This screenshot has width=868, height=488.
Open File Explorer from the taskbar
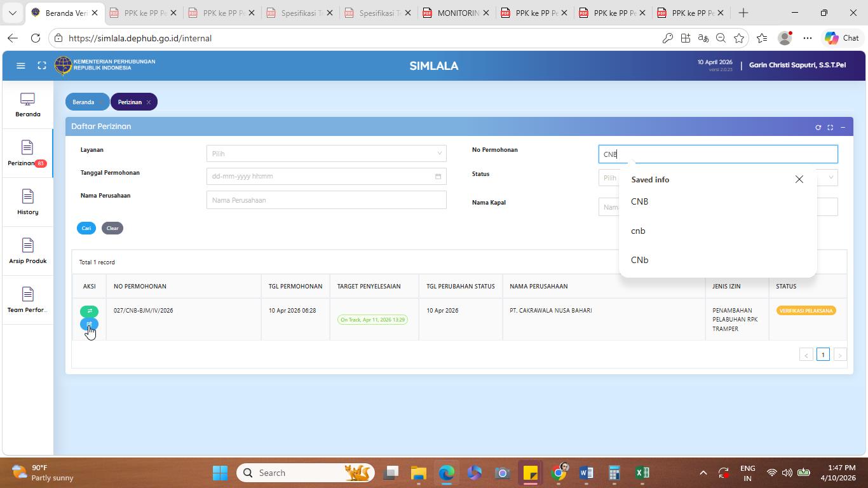(418, 473)
